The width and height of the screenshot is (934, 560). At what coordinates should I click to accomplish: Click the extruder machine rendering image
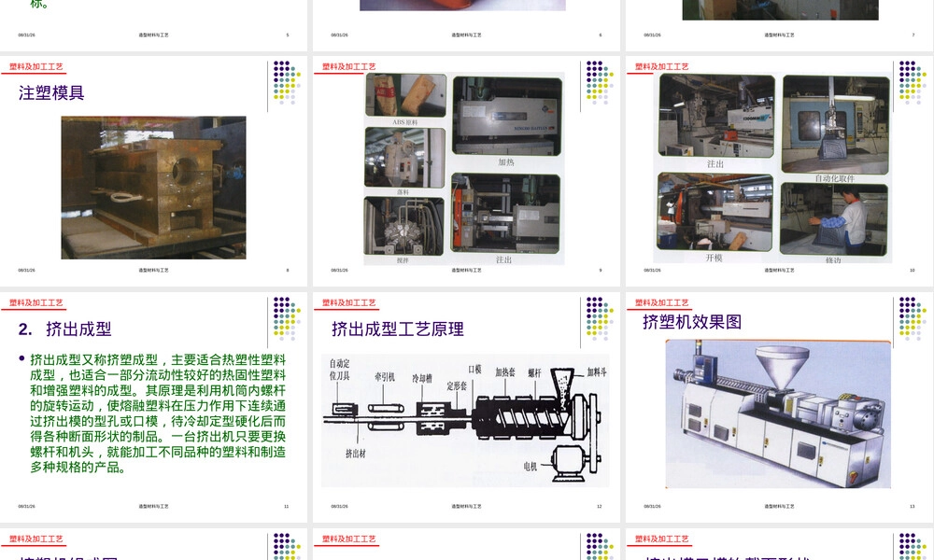click(x=778, y=414)
